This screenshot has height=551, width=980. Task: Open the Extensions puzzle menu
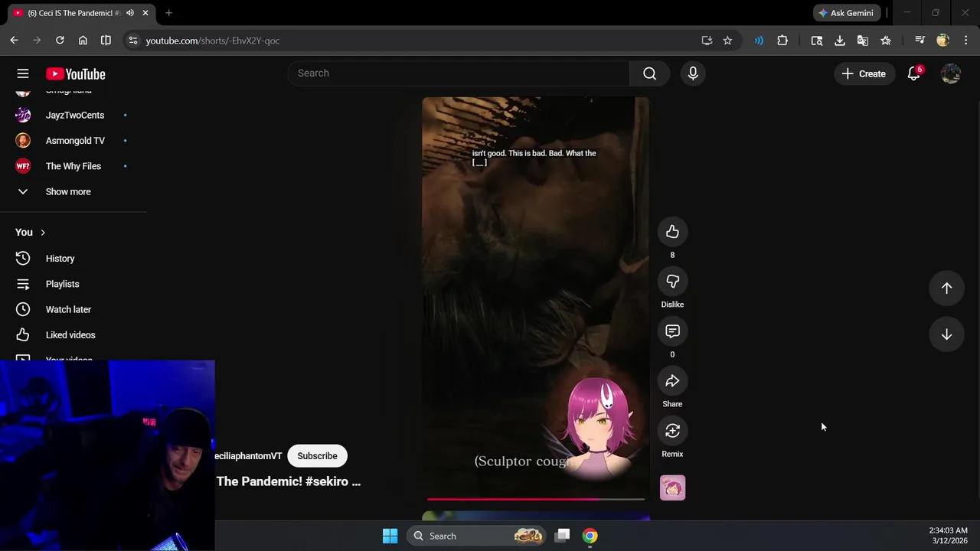tap(782, 41)
